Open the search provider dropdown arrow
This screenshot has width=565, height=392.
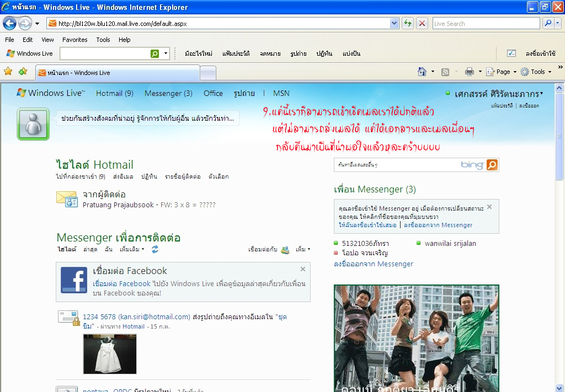tap(558, 23)
